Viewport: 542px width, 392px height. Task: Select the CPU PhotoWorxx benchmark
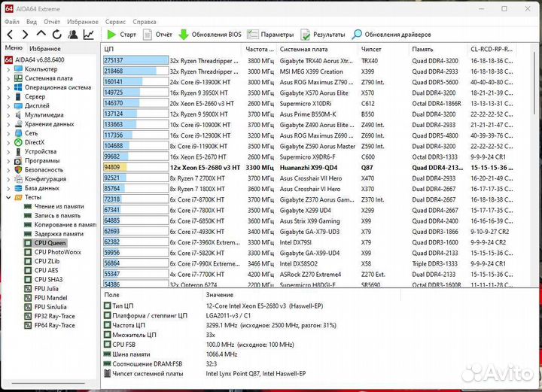[53, 252]
